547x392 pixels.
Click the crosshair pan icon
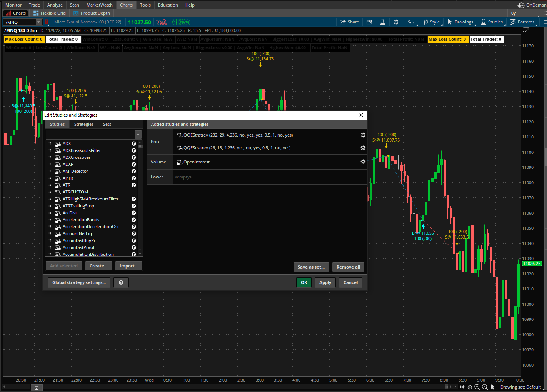click(x=470, y=387)
